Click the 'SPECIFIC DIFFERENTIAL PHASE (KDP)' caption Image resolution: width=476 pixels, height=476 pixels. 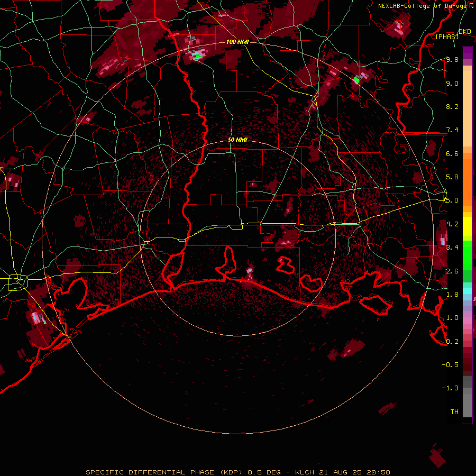[x=165, y=472]
